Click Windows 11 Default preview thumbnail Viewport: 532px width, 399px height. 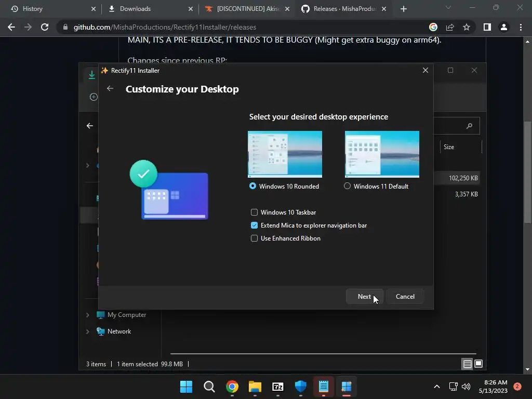click(382, 154)
